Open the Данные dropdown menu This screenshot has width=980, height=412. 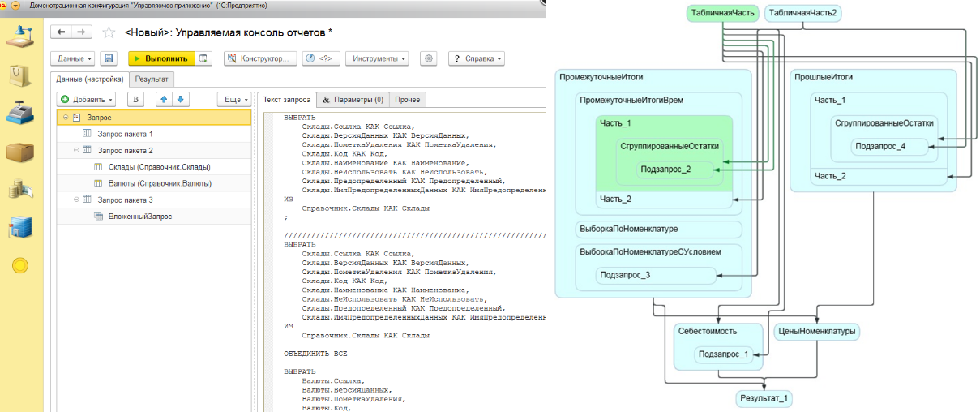73,58
